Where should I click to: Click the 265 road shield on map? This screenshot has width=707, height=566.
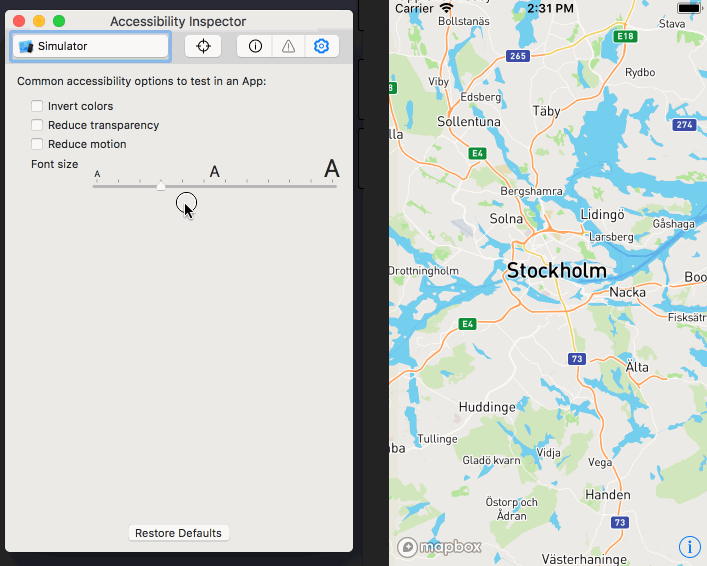coord(518,56)
